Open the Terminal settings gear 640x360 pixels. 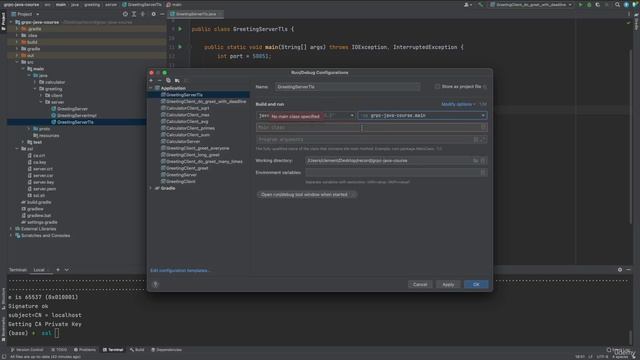[620, 270]
